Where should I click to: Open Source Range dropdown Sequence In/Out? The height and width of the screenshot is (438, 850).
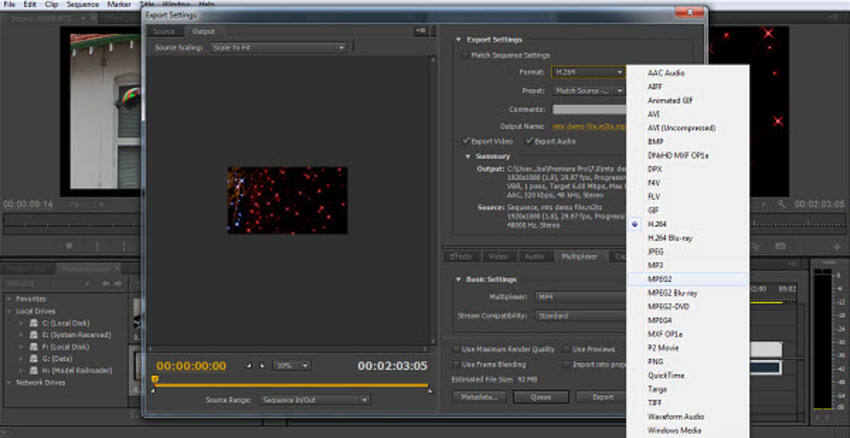(x=314, y=400)
